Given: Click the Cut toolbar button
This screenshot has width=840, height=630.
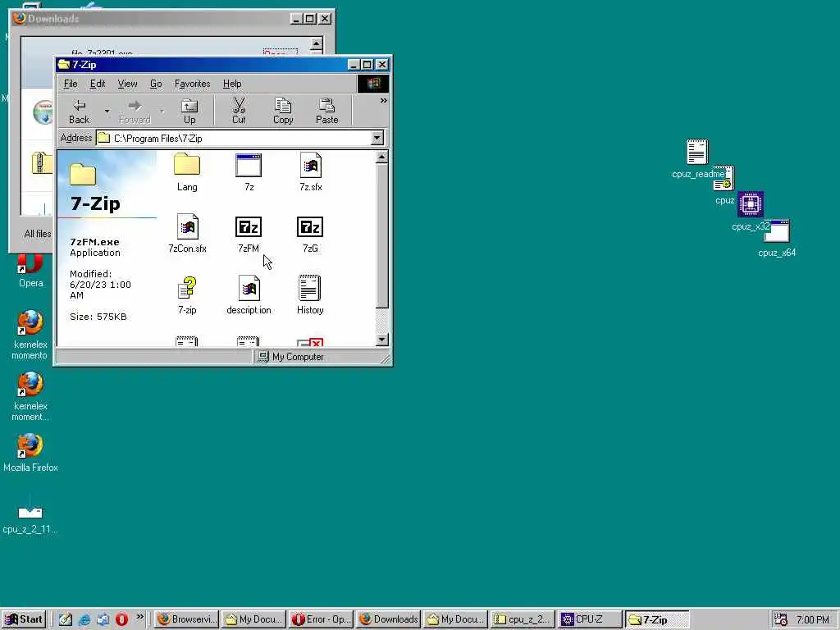Looking at the screenshot, I should (239, 112).
